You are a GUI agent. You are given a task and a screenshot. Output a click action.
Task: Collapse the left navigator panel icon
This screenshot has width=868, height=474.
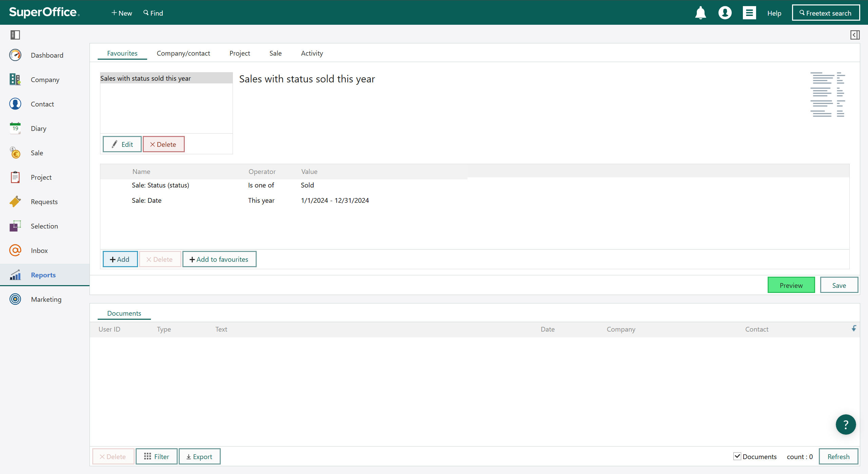coord(15,35)
